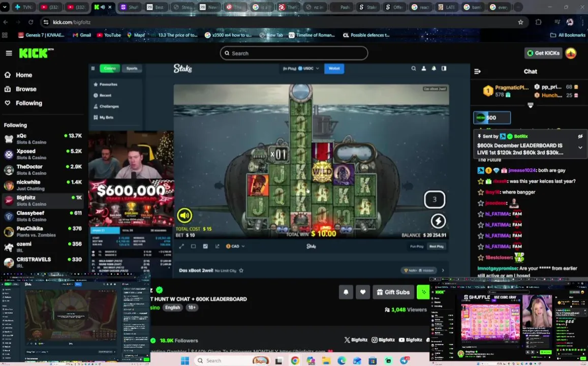588x366 pixels.
Task: Open the Kick sidebar hamburger menu
Action: pyautogui.click(x=9, y=53)
